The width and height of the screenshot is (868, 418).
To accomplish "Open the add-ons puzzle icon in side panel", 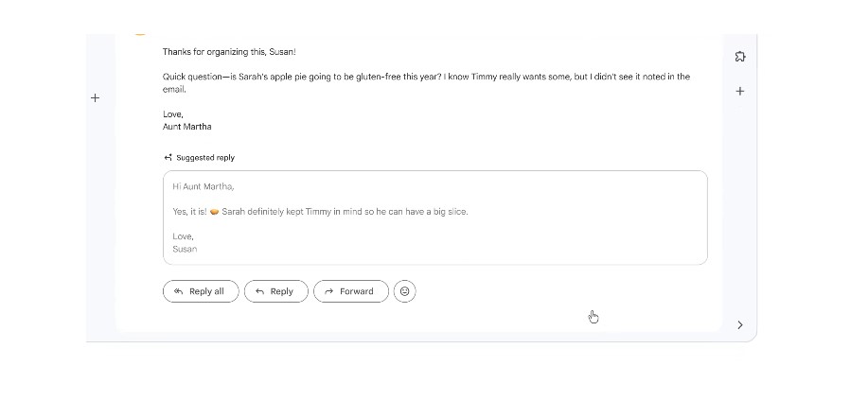I will click(x=740, y=57).
